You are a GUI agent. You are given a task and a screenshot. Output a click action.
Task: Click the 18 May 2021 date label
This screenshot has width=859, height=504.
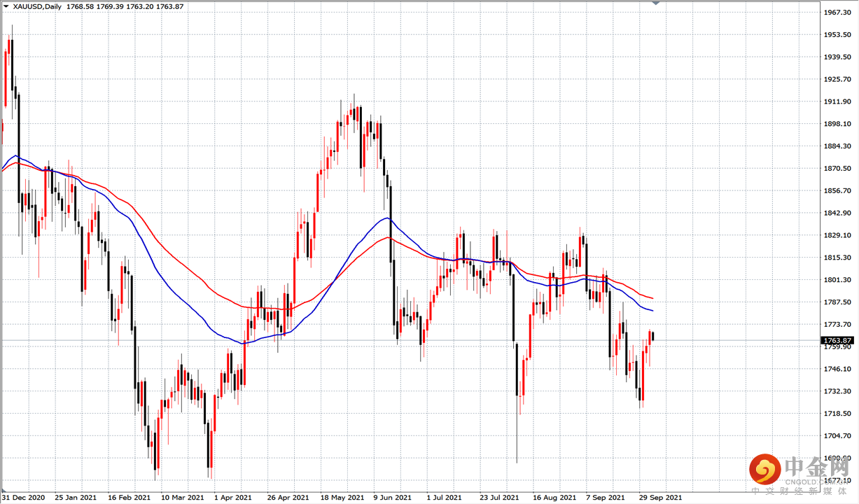coord(342,498)
